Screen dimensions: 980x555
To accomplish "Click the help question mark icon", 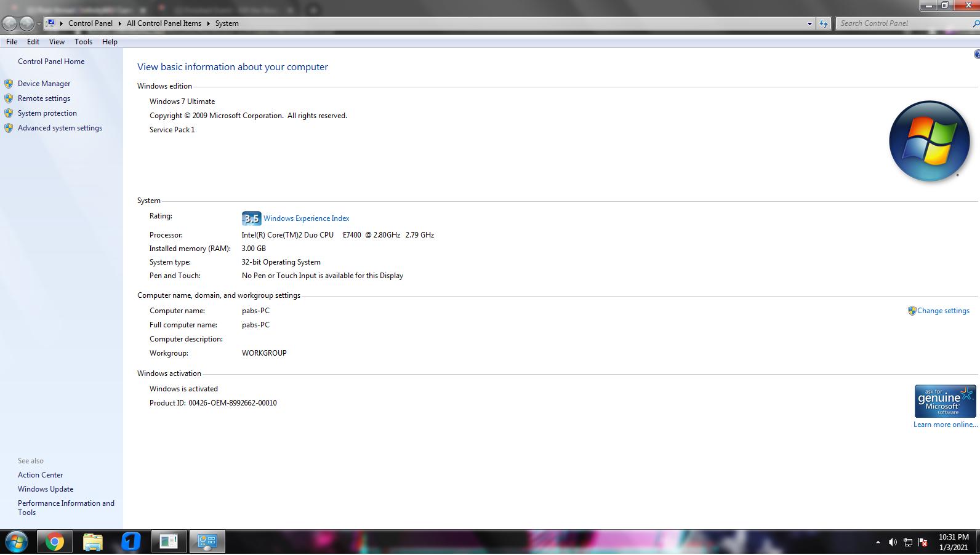I will tap(977, 55).
